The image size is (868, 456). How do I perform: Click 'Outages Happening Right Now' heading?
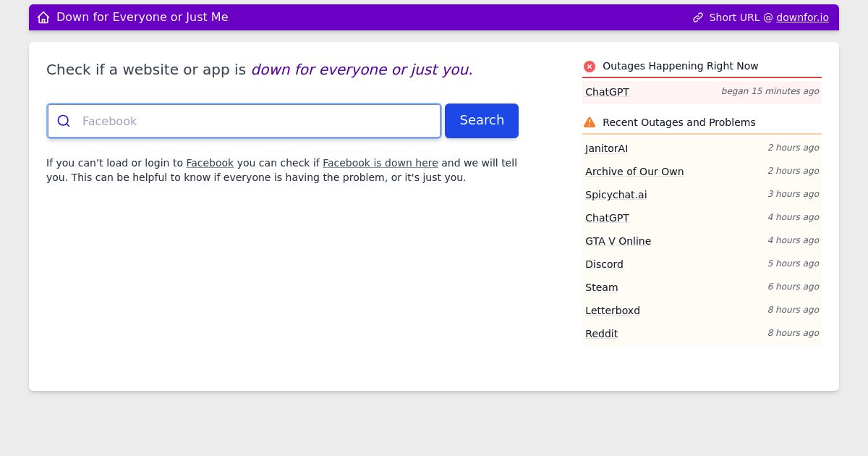tap(681, 66)
